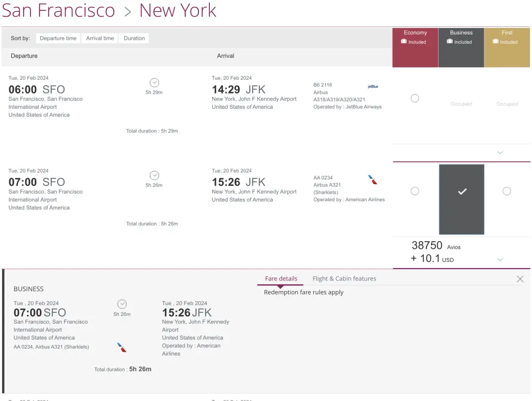Sort flights by Arrival time
This screenshot has width=532, height=401.
point(100,38)
